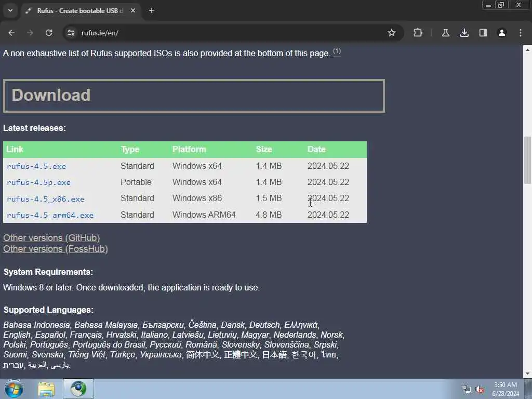
Task: Open Windows Explorer from taskbar
Action: point(46,389)
